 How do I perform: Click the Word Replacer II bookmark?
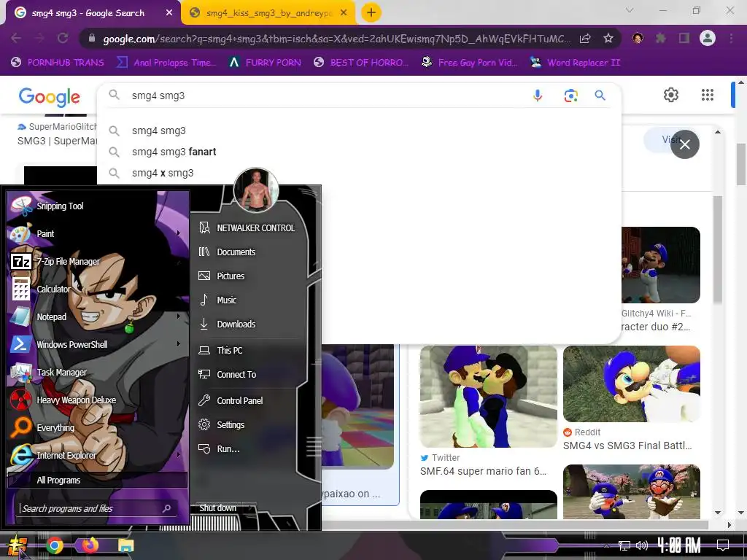(x=575, y=63)
